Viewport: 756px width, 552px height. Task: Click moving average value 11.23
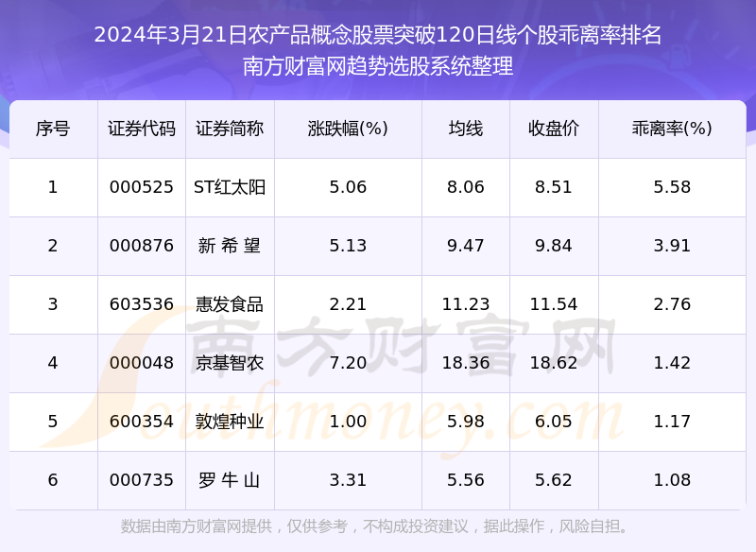465,304
